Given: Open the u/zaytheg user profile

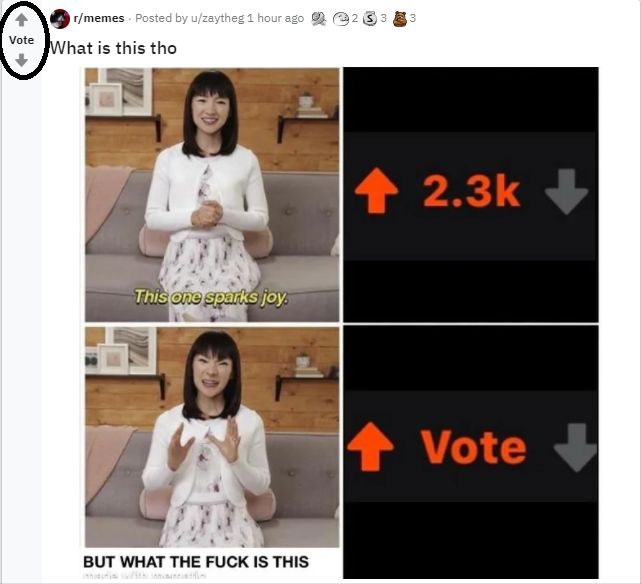Looking at the screenshot, I should click(217, 18).
